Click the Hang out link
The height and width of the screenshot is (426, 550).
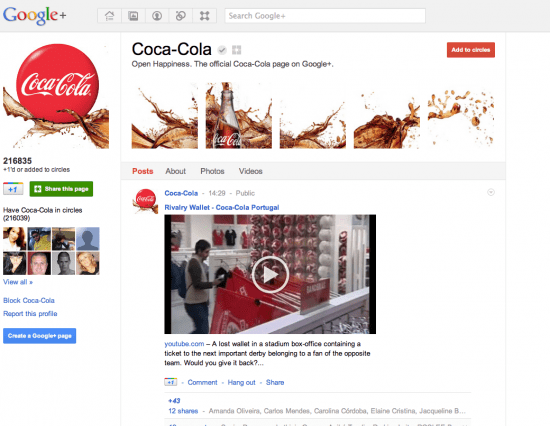(241, 382)
